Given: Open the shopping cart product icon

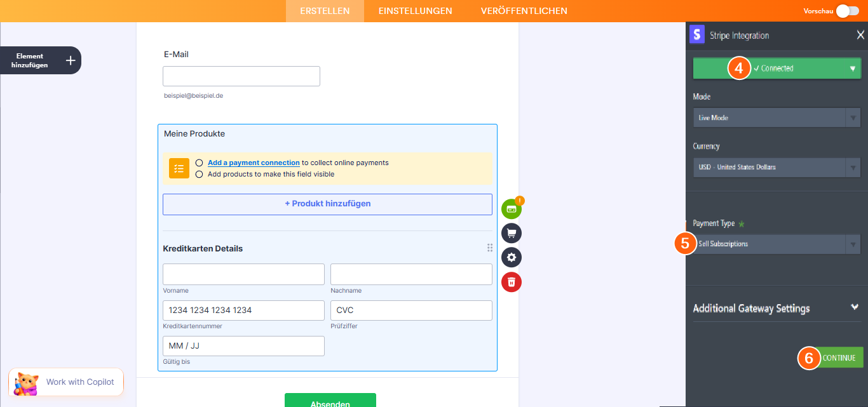Looking at the screenshot, I should pos(511,233).
